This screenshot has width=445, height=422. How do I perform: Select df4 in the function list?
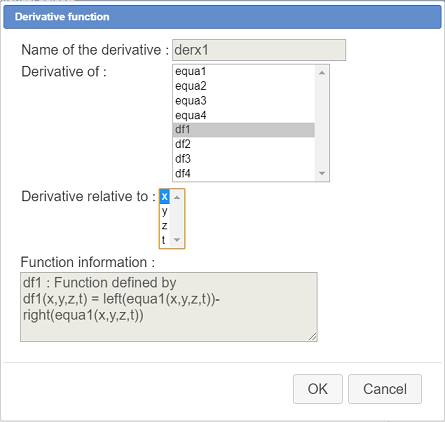[x=244, y=174]
